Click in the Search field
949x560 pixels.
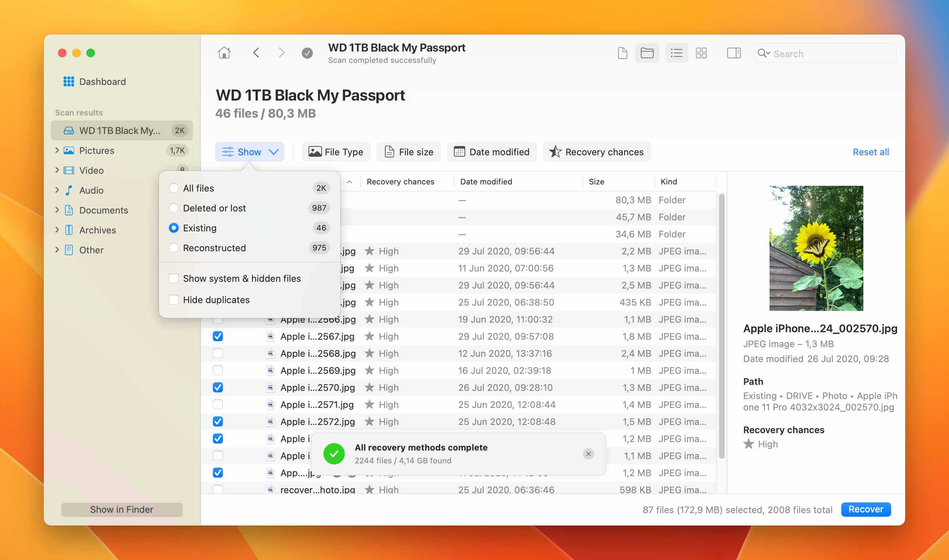(826, 54)
